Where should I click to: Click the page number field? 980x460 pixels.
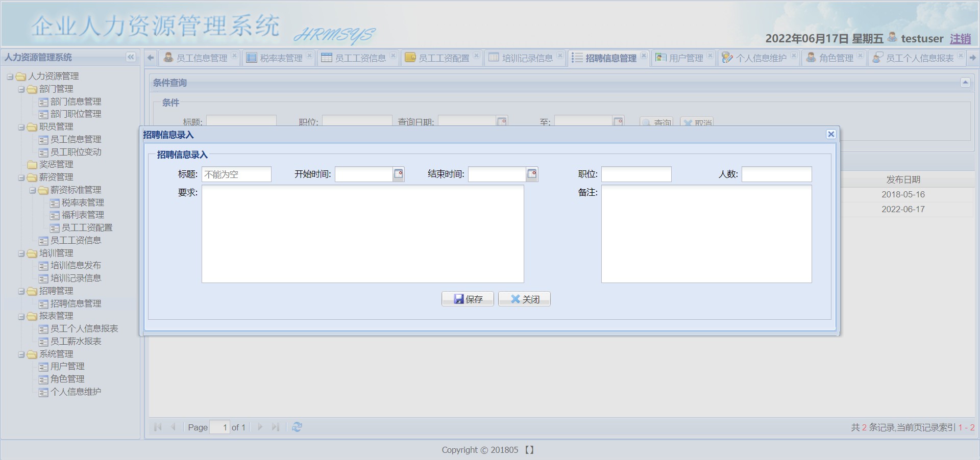click(x=220, y=427)
